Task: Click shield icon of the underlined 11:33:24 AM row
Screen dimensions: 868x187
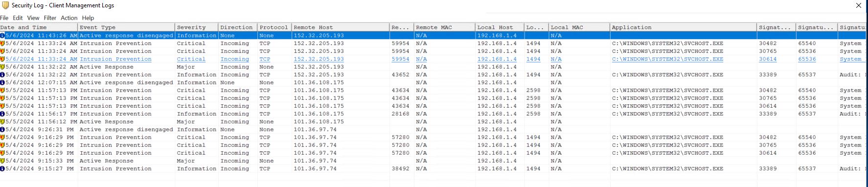Action: pyautogui.click(x=2, y=59)
